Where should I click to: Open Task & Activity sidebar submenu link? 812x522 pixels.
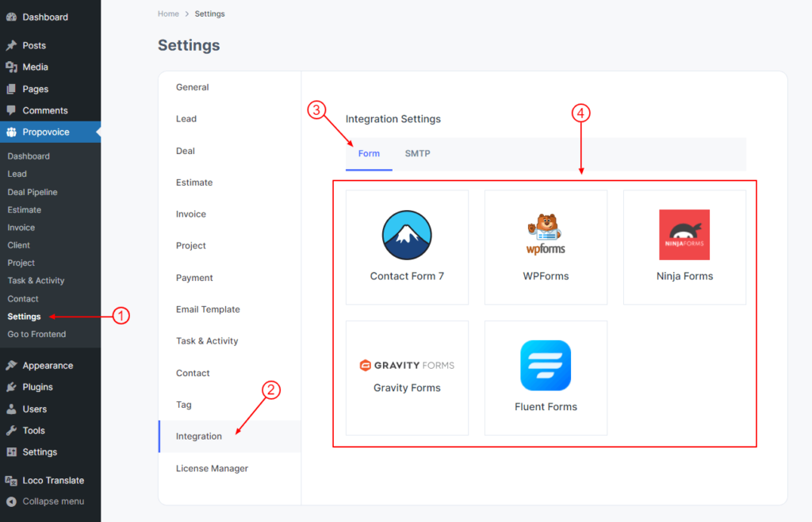pyautogui.click(x=36, y=280)
